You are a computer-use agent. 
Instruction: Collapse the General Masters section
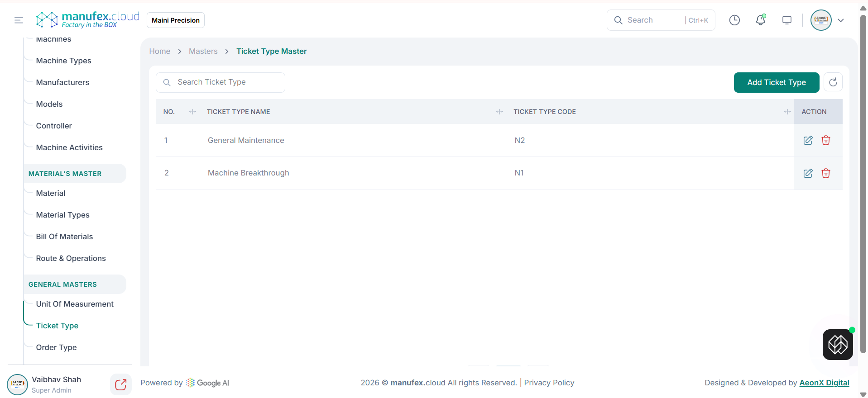(75, 284)
